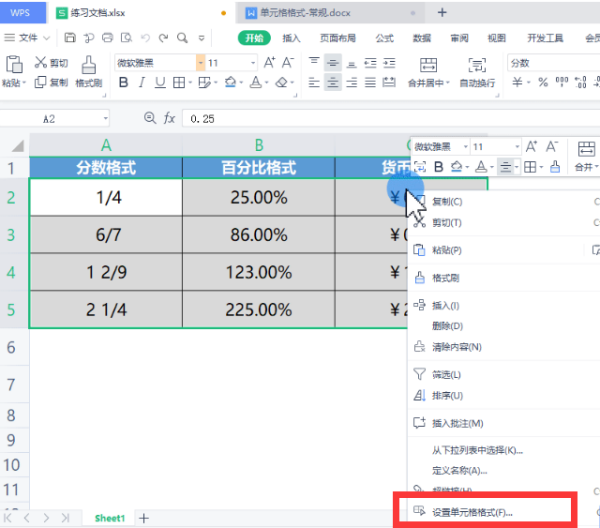Click Merge and Center button
This screenshot has height=528, width=600.
(x=428, y=72)
